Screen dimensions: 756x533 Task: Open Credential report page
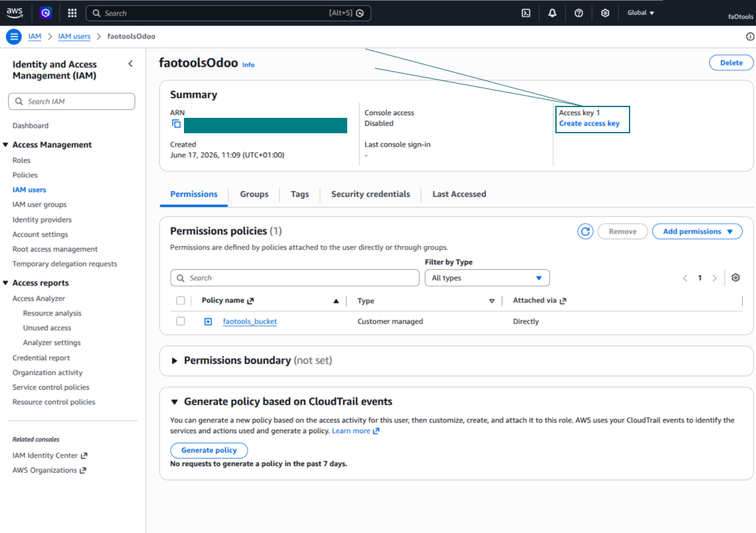pyautogui.click(x=41, y=358)
